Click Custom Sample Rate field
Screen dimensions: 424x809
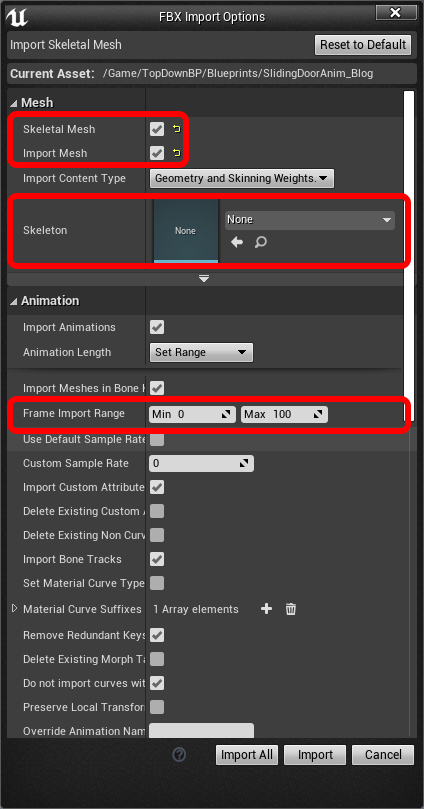point(201,464)
